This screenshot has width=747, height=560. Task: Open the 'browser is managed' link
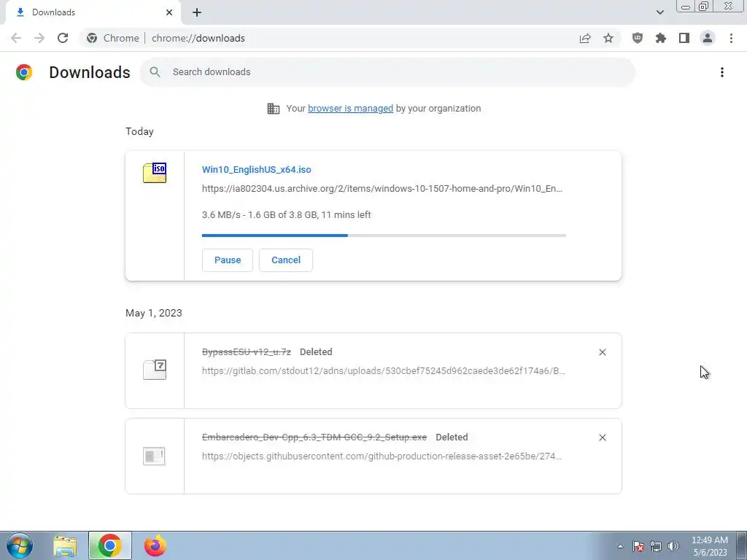[x=350, y=109]
